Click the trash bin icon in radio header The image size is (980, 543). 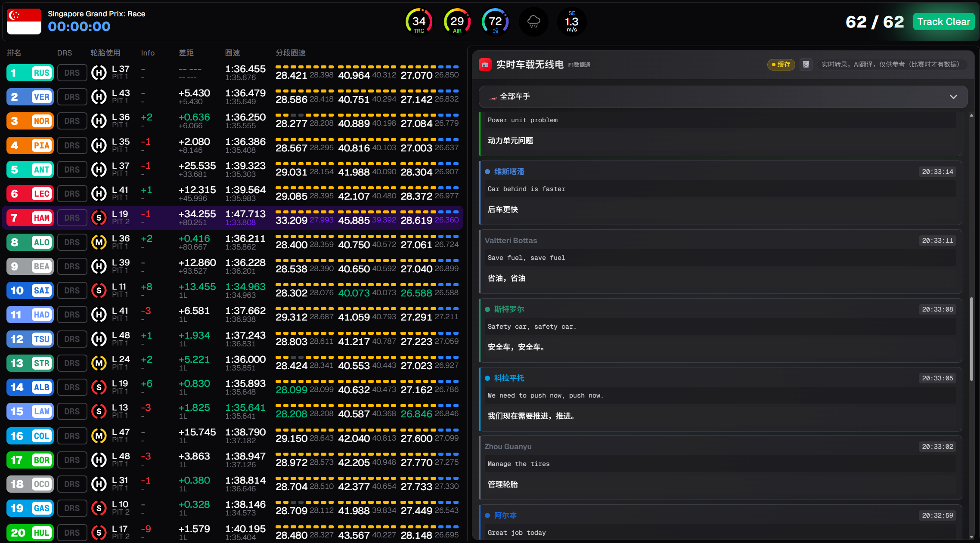[806, 65]
